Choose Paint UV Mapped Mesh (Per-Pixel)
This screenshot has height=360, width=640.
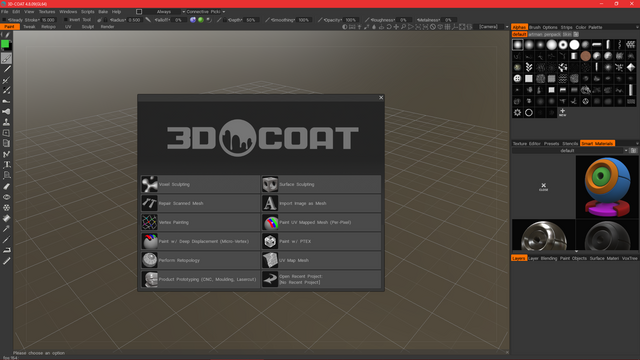tap(321, 222)
